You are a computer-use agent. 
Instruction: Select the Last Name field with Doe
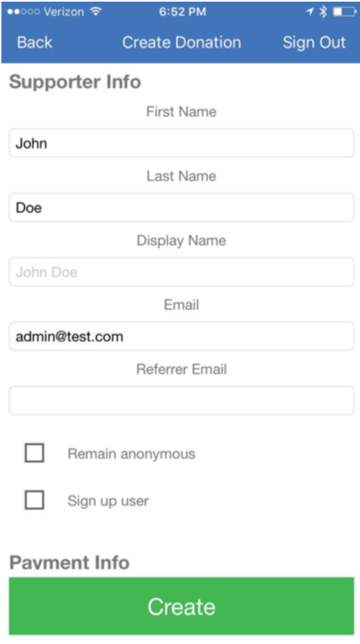point(181,207)
